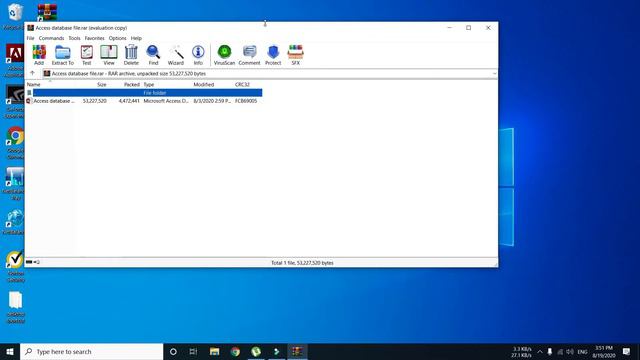
Task: Show hidden system tray icons
Action: click(540, 351)
